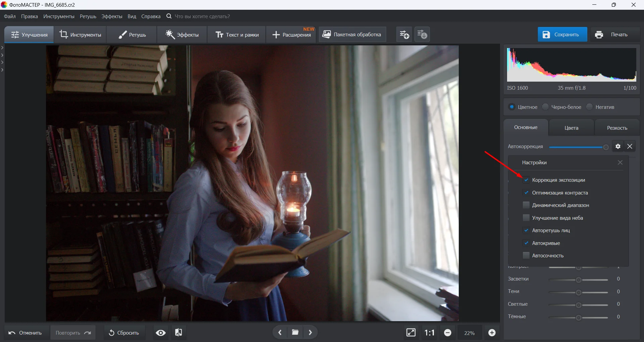Uncheck Оптимизация контраста checkbox
The width and height of the screenshot is (644, 342).
526,193
